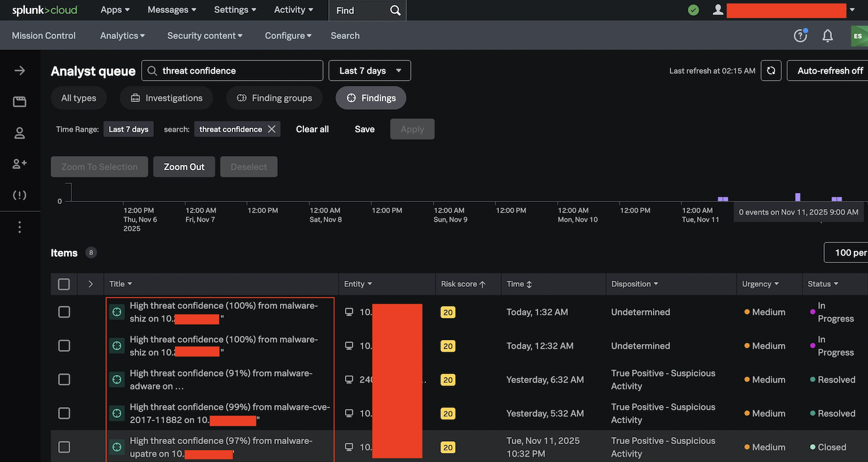Open the Incident Review alert icon in sidebar
This screenshot has width=868, height=462.
pos(19,195)
